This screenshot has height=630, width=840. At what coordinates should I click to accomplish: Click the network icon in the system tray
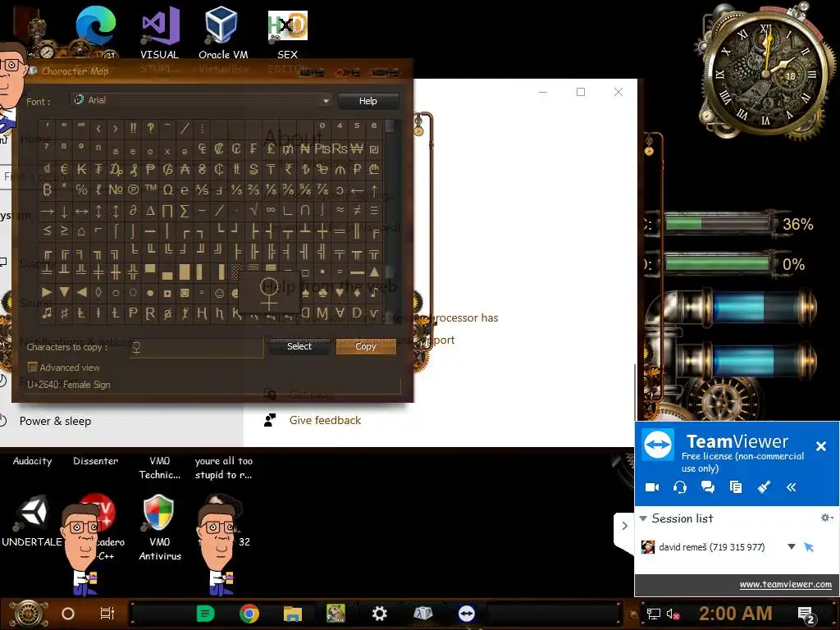(654, 614)
